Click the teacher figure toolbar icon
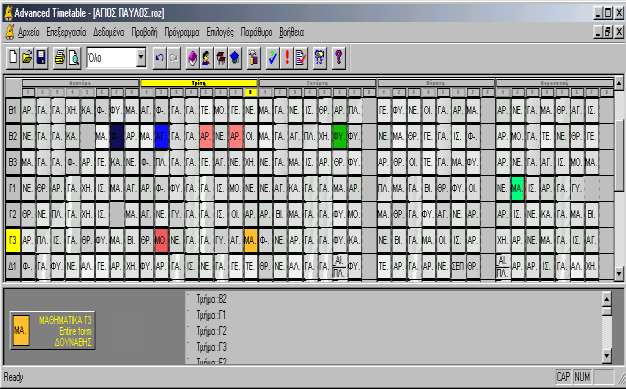The image size is (626, 389). (206, 58)
